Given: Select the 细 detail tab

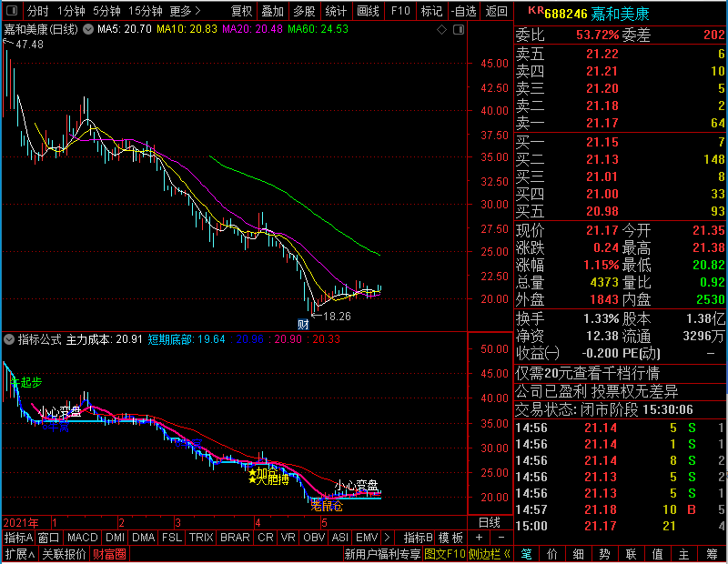Looking at the screenshot, I should 578,554.
